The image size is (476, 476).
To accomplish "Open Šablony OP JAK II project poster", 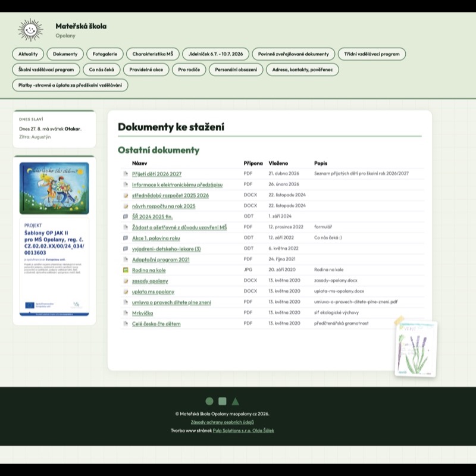I will [54, 267].
